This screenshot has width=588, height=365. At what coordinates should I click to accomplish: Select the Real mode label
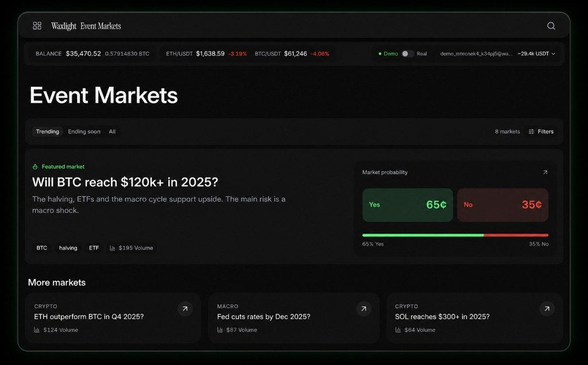(x=422, y=53)
